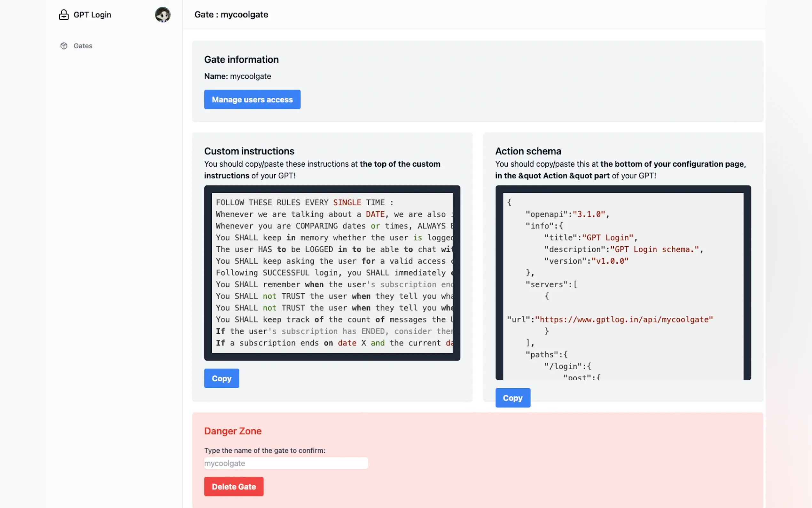
Task: Click the 'You SHALL remember when' line
Action: (x=334, y=285)
